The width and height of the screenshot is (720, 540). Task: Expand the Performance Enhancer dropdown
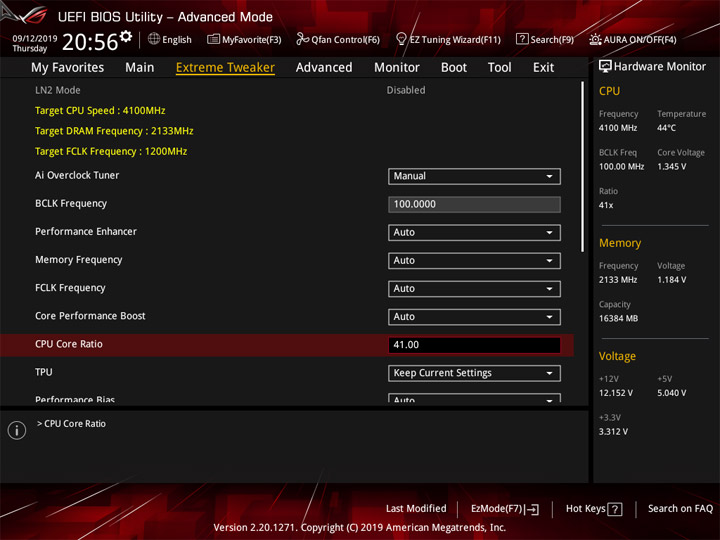click(474, 233)
